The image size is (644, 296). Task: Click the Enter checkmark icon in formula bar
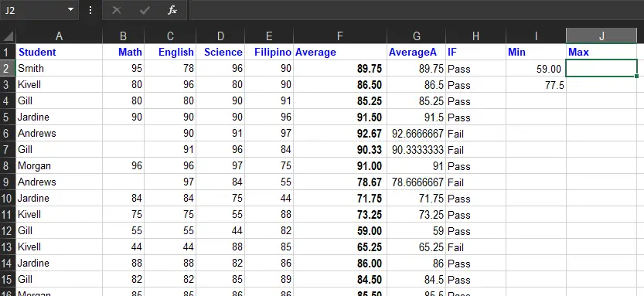coord(144,10)
